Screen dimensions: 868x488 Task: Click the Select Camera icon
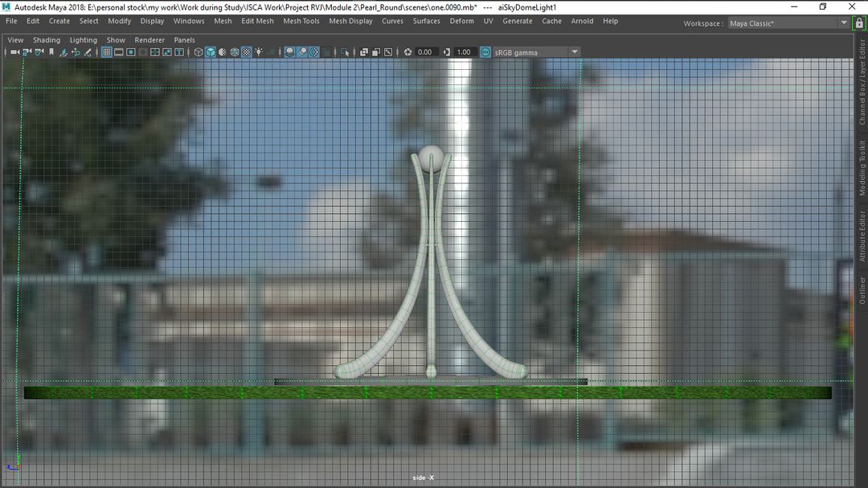(x=15, y=52)
